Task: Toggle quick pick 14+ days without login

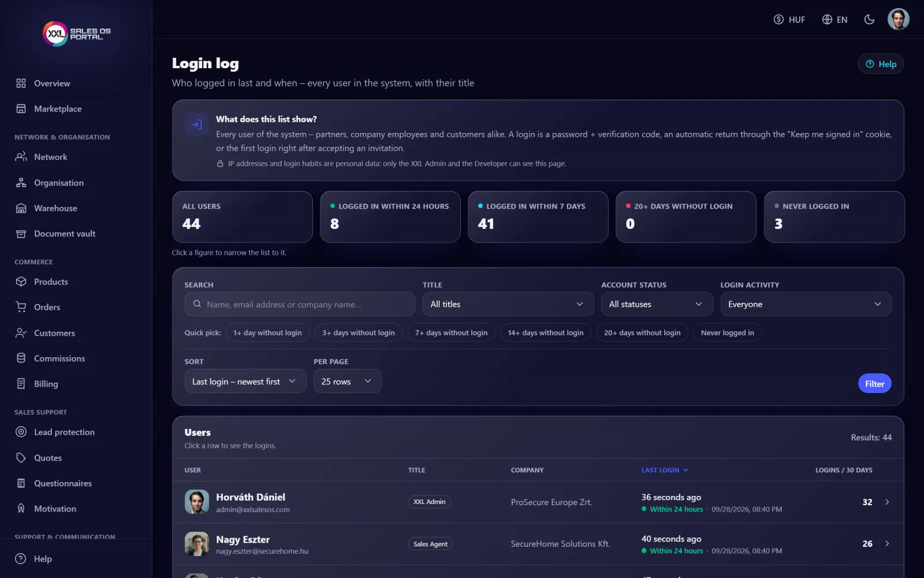Action: 546,333
